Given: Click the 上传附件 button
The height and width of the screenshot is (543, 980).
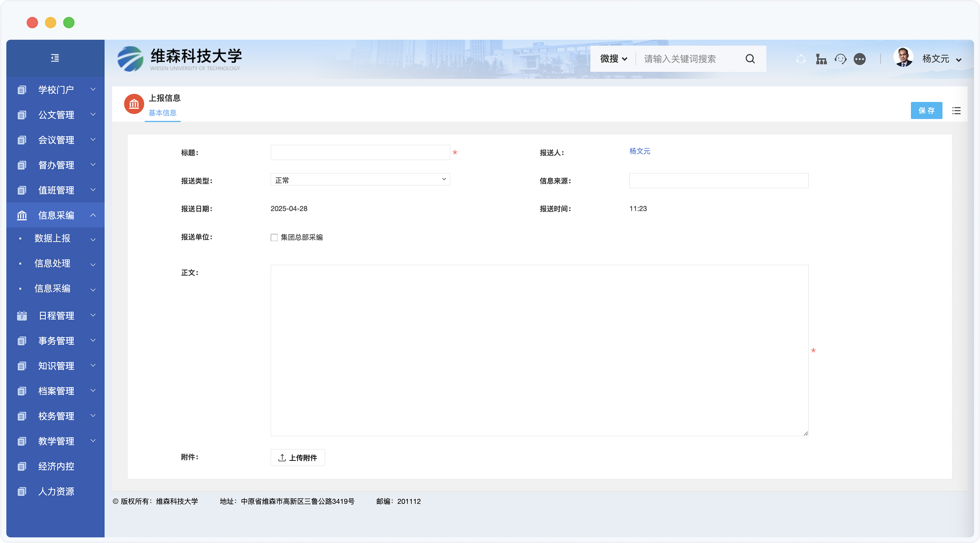Looking at the screenshot, I should coord(297,458).
